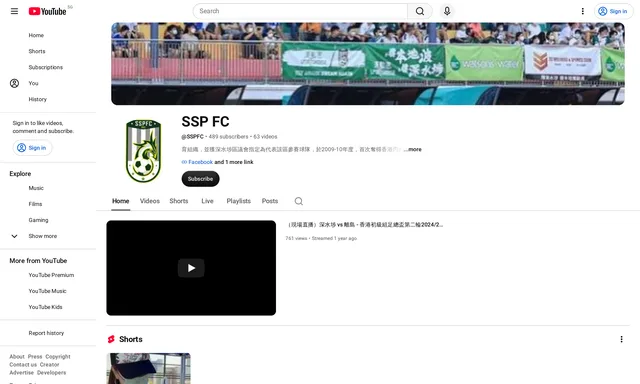Click the Press footer link
640x384 pixels.
tap(35, 357)
